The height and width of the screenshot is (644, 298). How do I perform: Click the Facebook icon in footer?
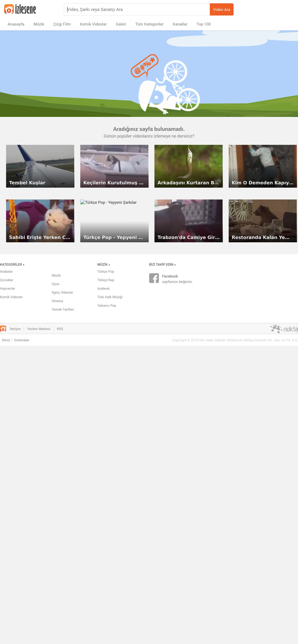point(154,278)
